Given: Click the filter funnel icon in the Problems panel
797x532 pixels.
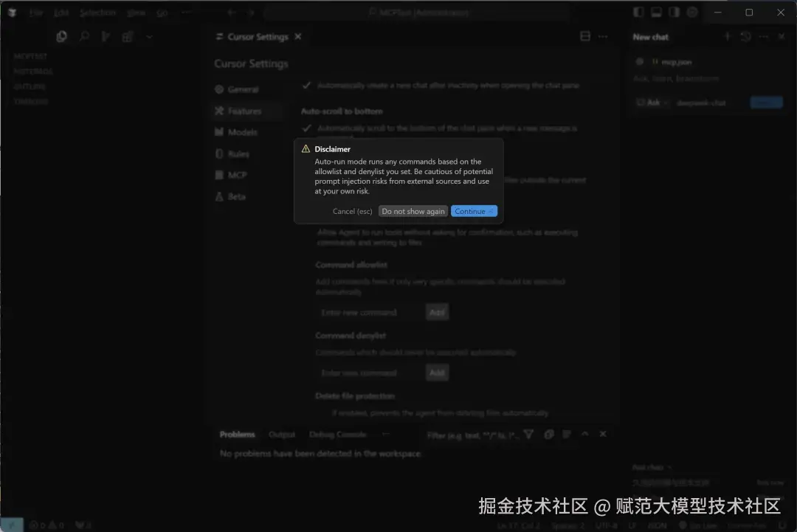Looking at the screenshot, I should [x=529, y=435].
